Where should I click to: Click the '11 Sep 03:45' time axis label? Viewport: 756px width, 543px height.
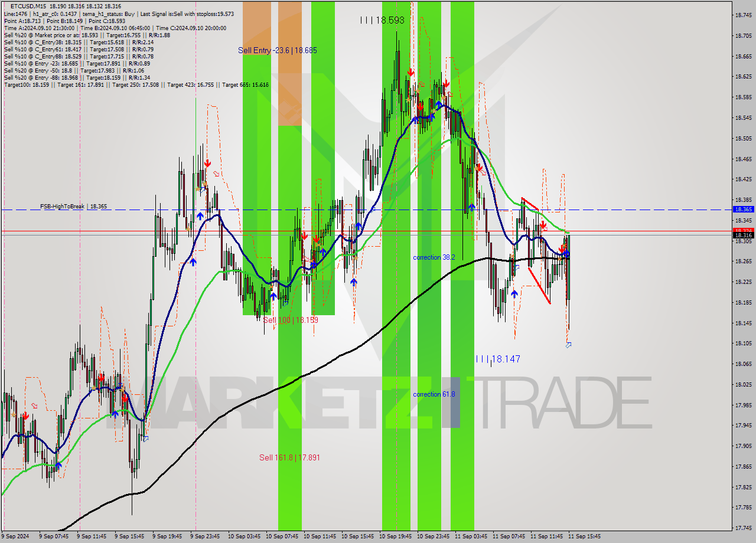coord(471,537)
